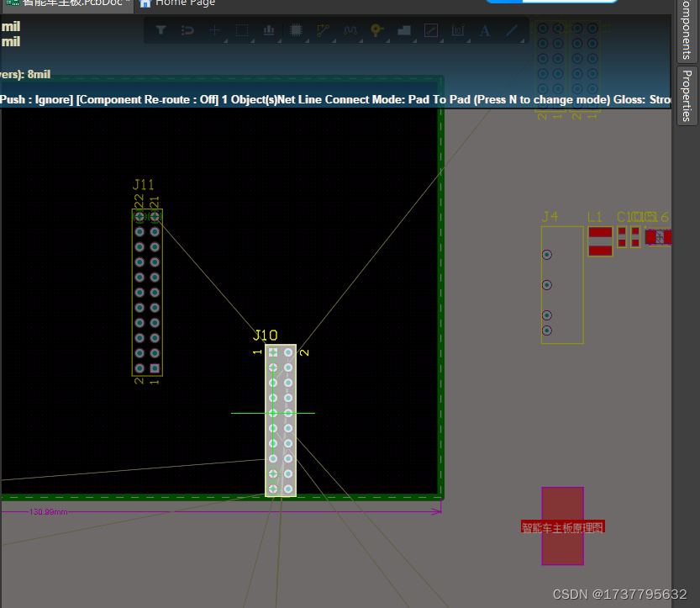Image resolution: width=700 pixels, height=608 pixels.
Task: Select the polygon pour tool
Action: click(x=404, y=30)
